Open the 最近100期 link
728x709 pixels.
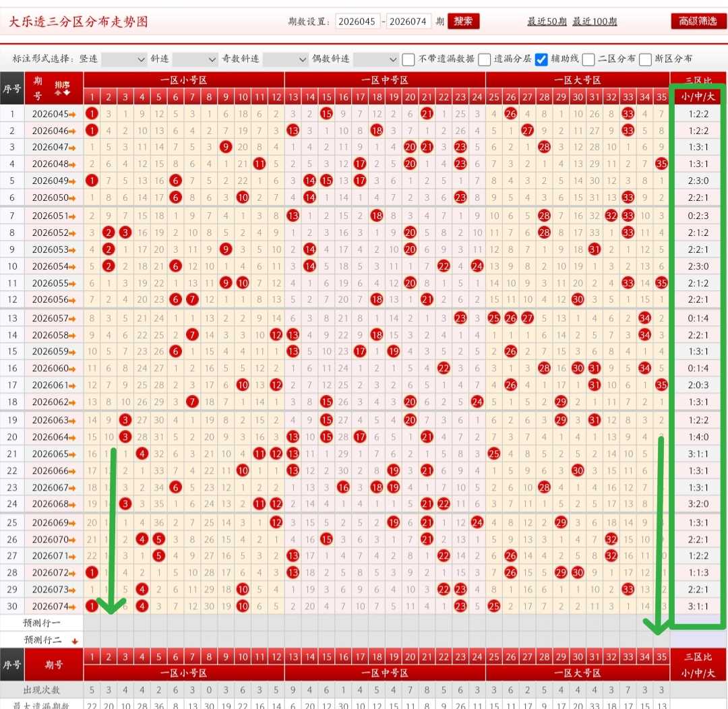[x=595, y=22]
